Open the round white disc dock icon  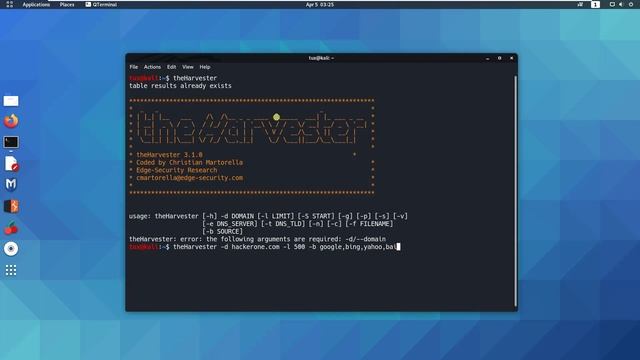[11, 249]
